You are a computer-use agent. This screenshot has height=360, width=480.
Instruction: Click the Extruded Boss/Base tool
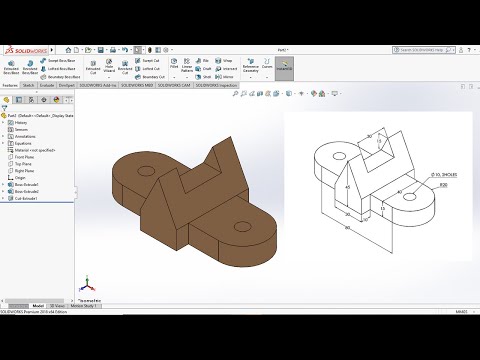[x=11, y=67]
